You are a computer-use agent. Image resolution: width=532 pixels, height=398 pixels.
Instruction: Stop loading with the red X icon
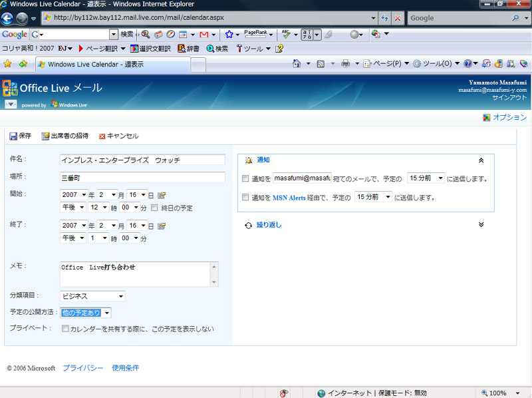[x=397, y=18]
